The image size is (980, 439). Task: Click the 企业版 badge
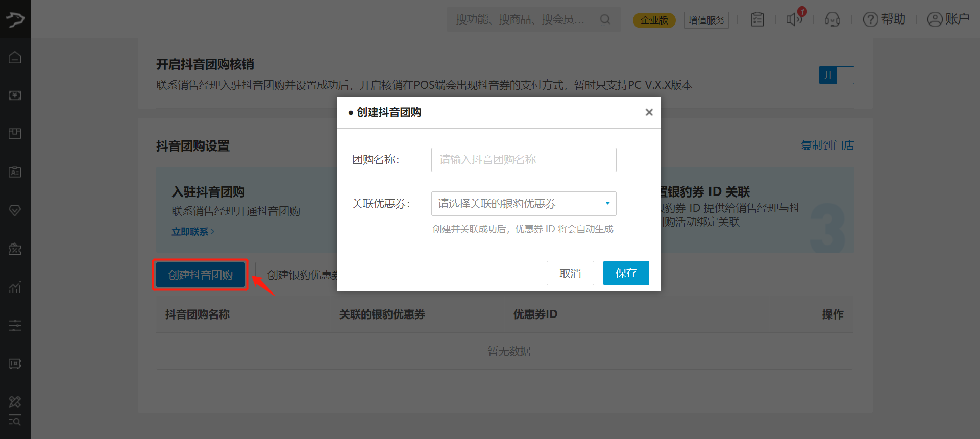654,20
